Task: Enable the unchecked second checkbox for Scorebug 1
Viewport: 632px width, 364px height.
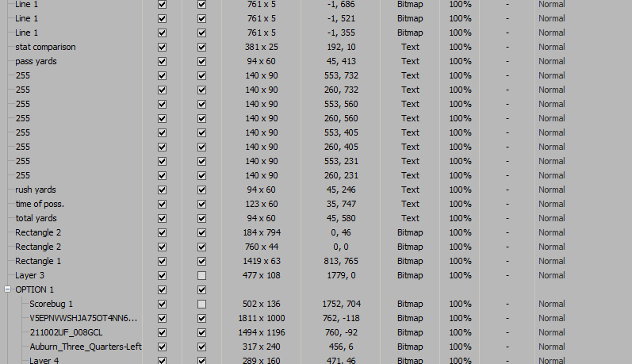Action: tap(201, 304)
